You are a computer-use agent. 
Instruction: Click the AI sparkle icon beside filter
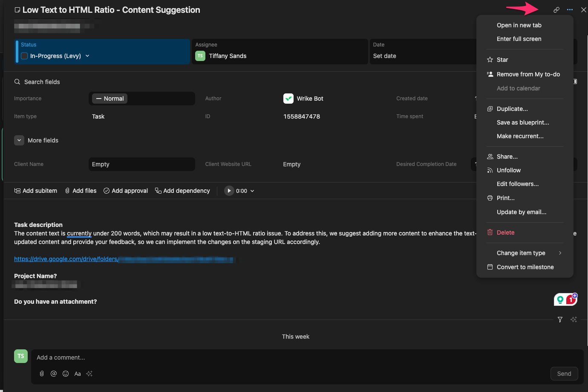tap(574, 319)
